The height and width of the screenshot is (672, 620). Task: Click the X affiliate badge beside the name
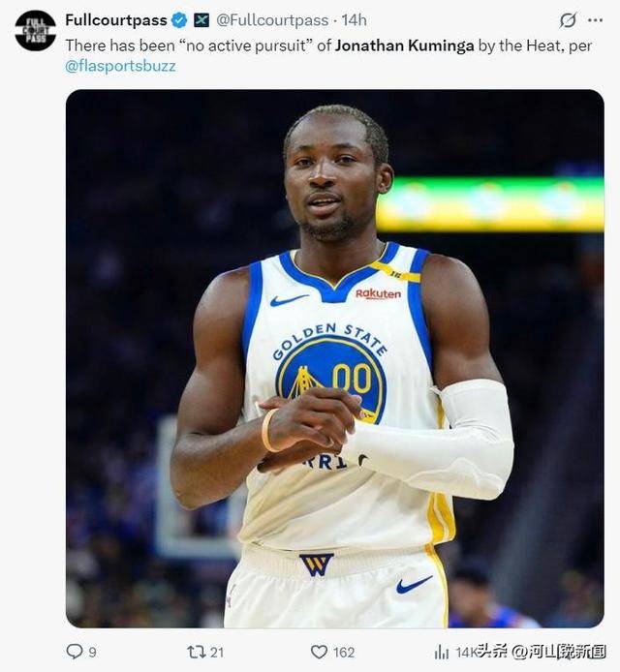(x=201, y=20)
